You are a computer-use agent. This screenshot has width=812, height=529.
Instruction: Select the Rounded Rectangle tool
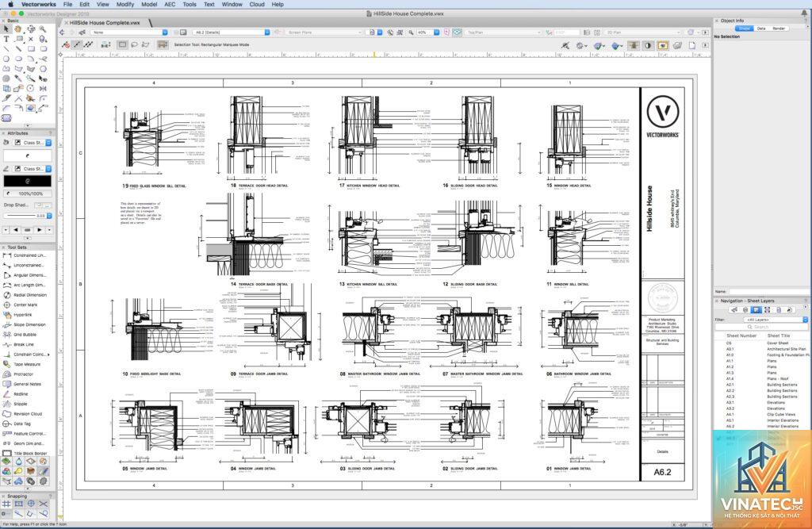coord(43,48)
